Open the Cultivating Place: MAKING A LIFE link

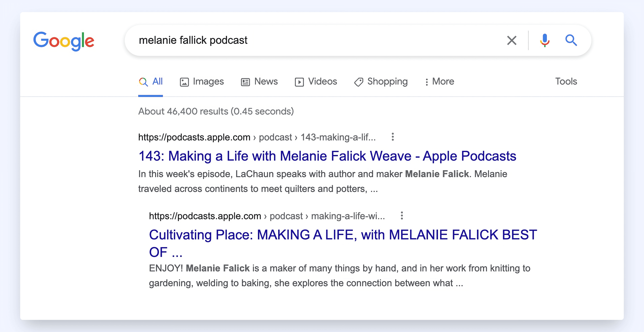click(x=343, y=235)
